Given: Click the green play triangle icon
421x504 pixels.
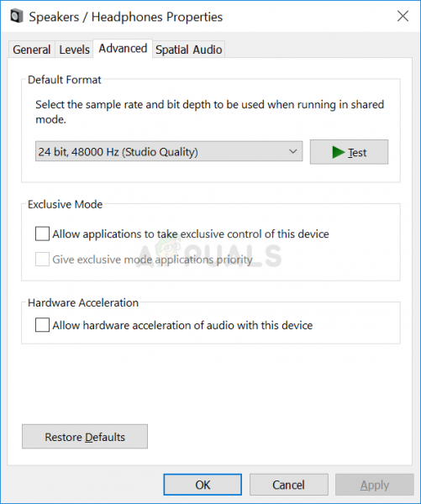Looking at the screenshot, I should click(339, 152).
